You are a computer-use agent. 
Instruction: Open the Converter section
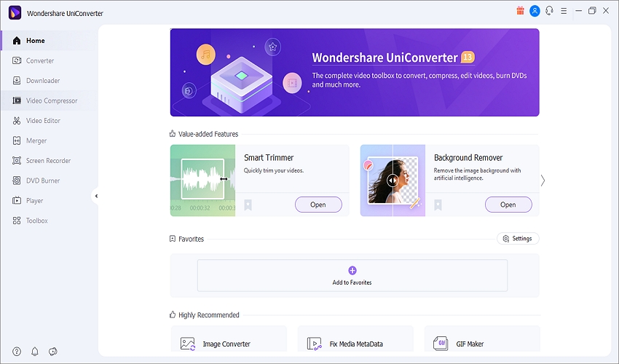[49, 61]
